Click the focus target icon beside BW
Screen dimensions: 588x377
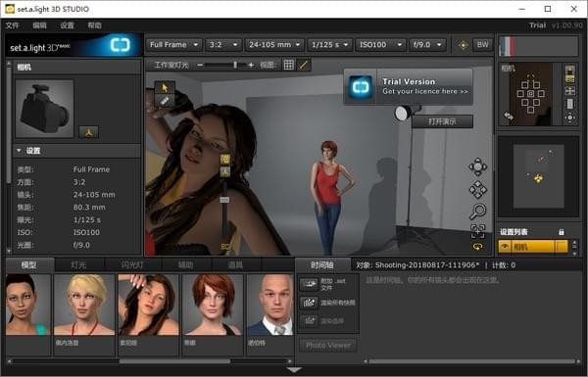464,45
